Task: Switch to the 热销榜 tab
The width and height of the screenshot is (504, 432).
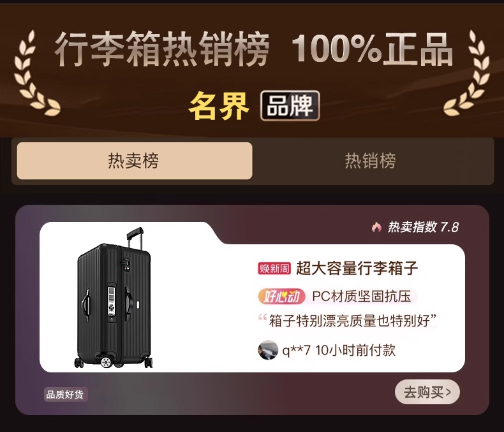Action: tap(370, 161)
